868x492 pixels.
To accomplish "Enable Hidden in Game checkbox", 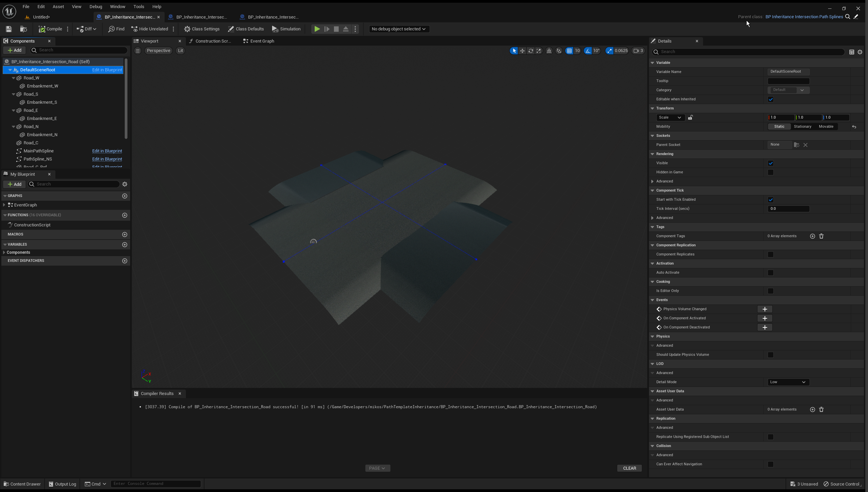I will click(771, 172).
